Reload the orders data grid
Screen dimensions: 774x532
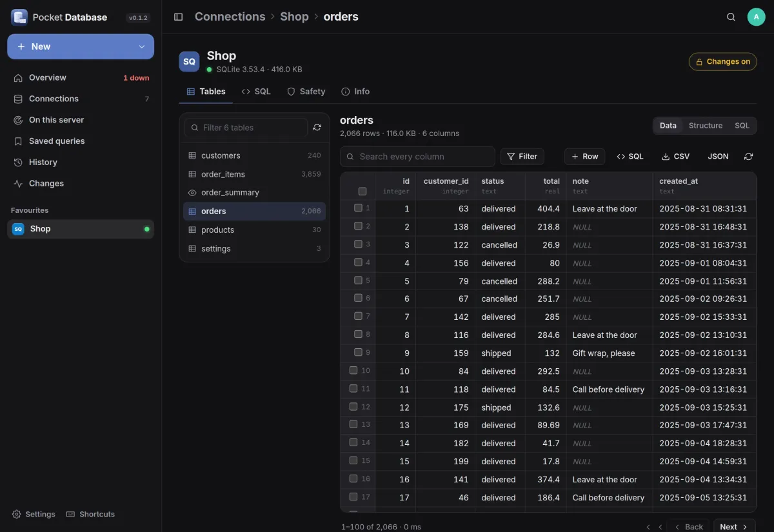[x=748, y=157]
